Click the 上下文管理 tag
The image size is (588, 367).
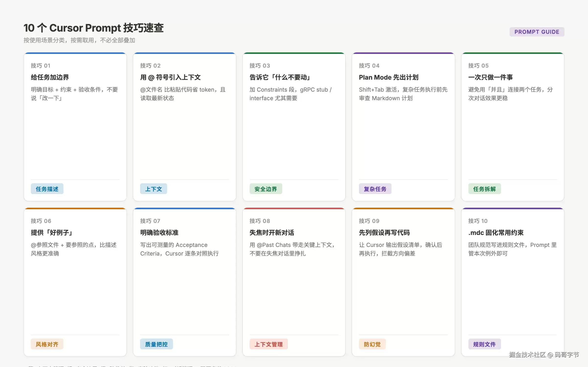[x=269, y=344]
